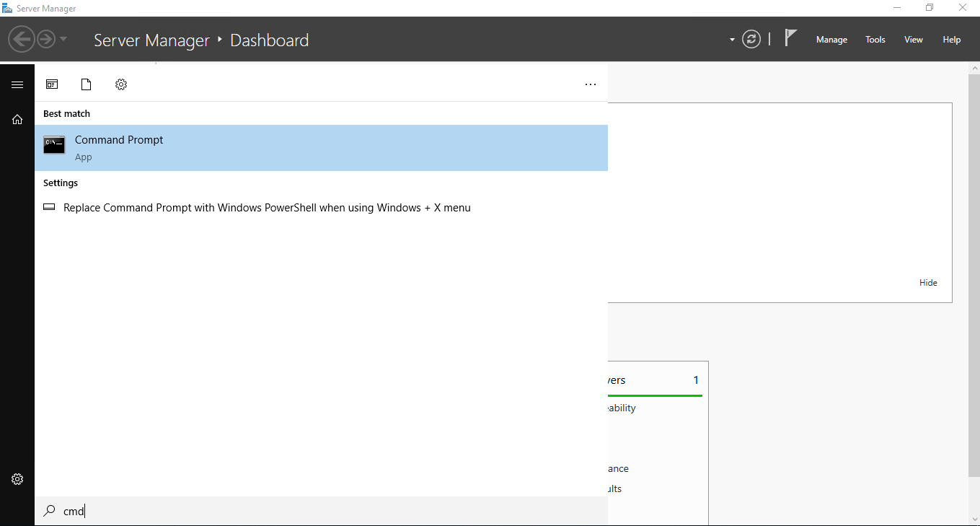The height and width of the screenshot is (526, 980).
Task: Click the search box containing cmd
Action: click(321, 511)
